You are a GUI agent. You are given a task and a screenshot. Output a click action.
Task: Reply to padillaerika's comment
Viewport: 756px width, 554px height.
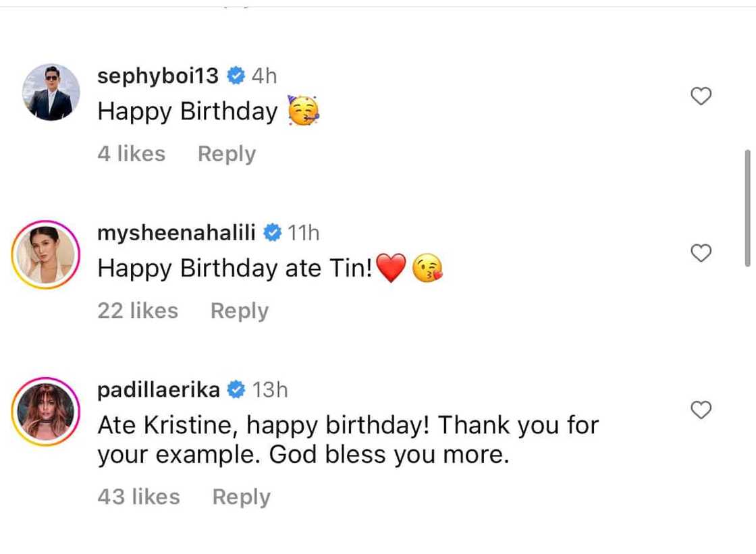point(241,497)
